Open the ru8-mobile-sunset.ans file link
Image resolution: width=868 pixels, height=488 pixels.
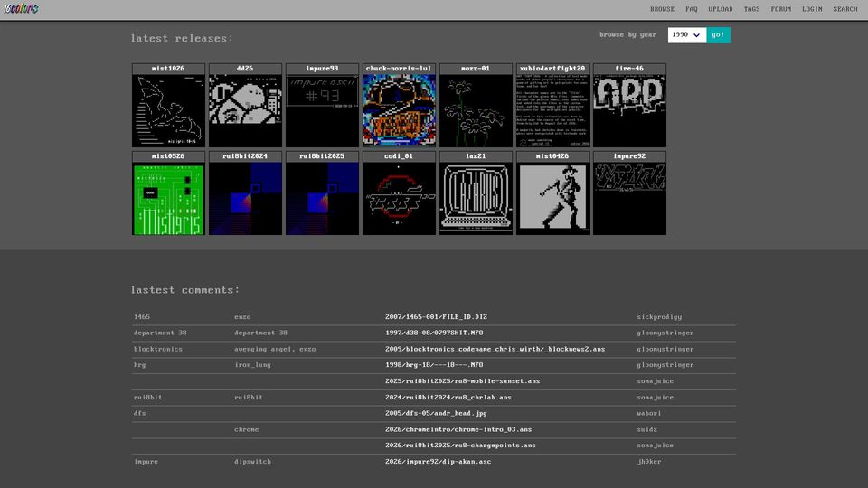[462, 381]
